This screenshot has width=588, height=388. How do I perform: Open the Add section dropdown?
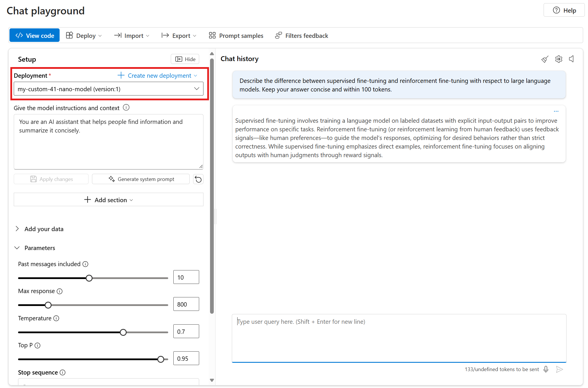108,200
